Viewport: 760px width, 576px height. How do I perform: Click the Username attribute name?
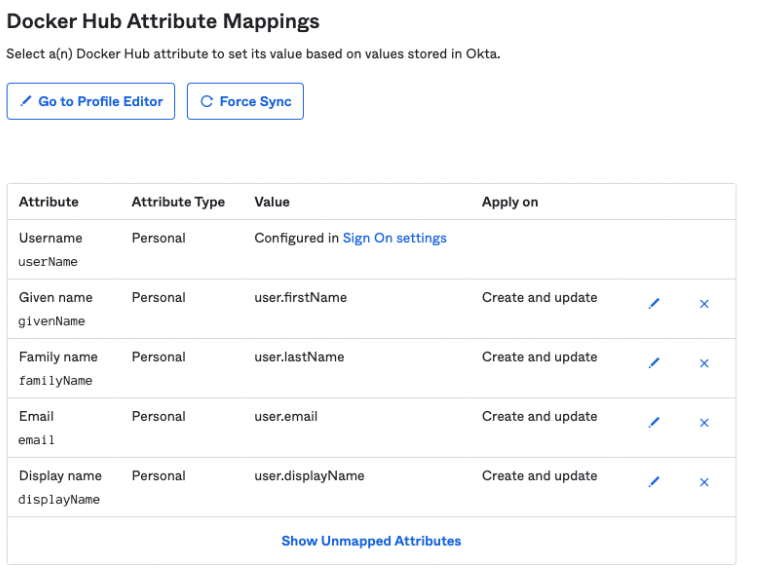tap(50, 238)
